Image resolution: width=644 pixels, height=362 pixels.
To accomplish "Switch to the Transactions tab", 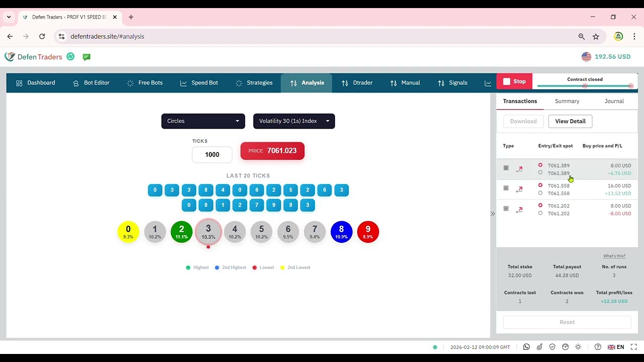I will (520, 101).
